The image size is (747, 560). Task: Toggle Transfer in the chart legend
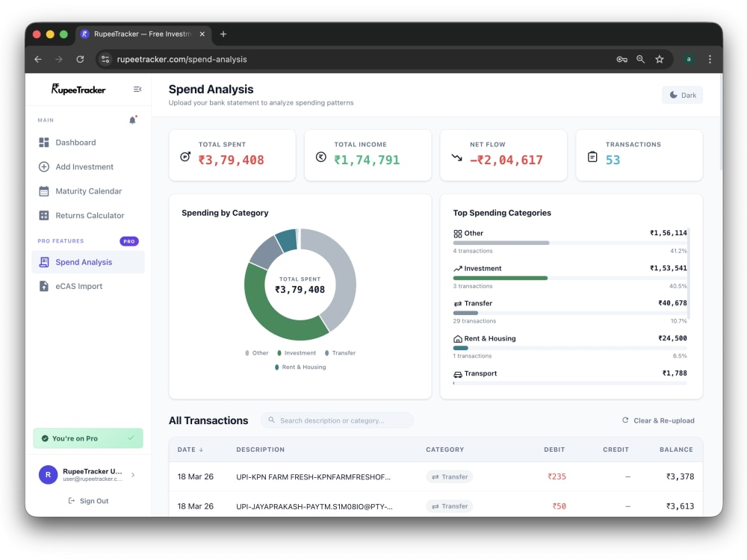click(x=340, y=353)
